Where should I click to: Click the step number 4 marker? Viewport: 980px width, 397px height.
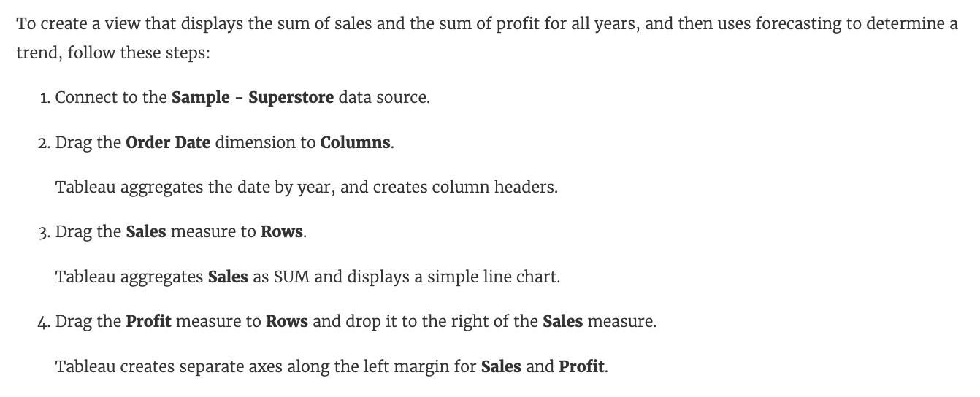tap(45, 322)
